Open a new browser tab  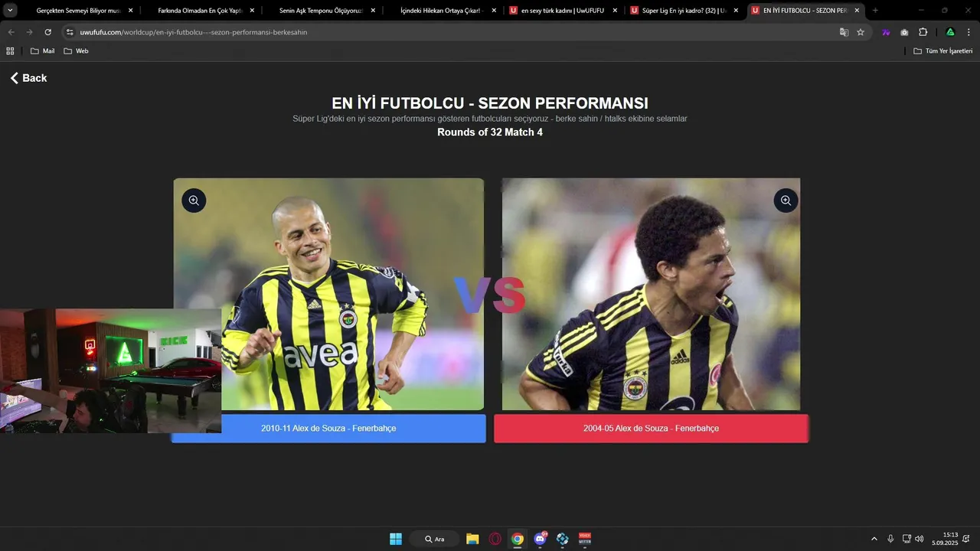click(x=875, y=11)
